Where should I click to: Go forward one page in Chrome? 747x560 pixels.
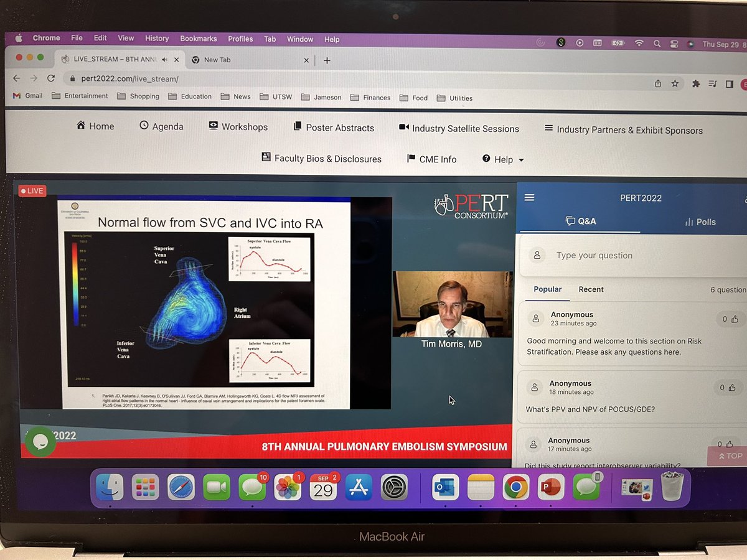click(34, 78)
